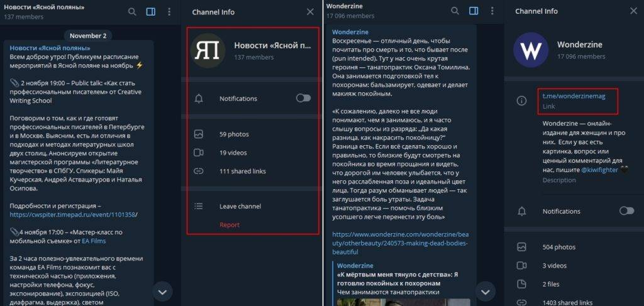
Task: Open the 59 photos media list
Action: pos(234,134)
